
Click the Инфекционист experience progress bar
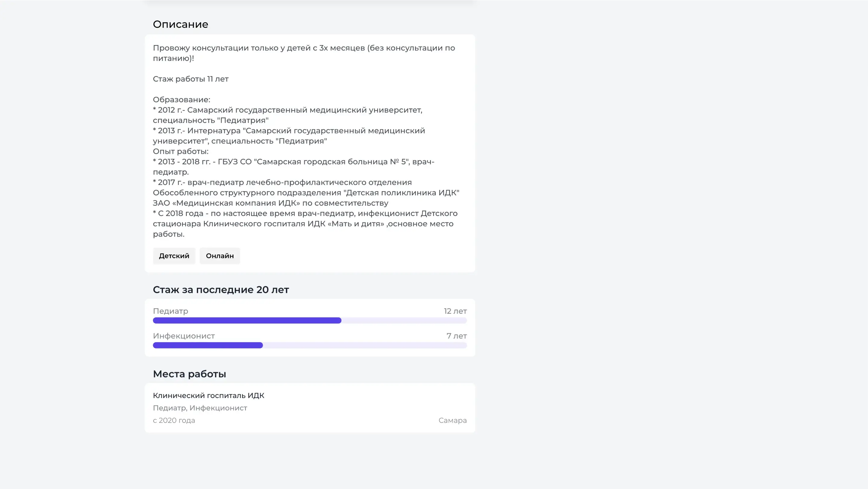click(x=310, y=345)
